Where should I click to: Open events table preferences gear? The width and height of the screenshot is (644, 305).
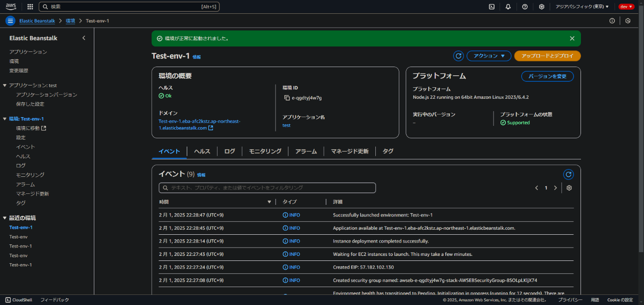tap(569, 188)
